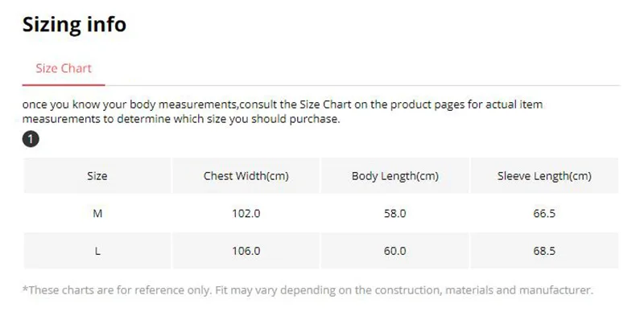Click the body measurements instruction paragraph
Viewport: 644px width, 328px height.
283,112
